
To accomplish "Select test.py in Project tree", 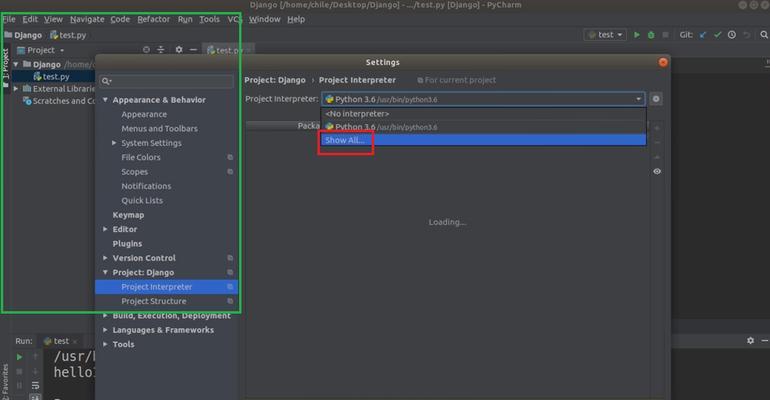I will tap(54, 77).
